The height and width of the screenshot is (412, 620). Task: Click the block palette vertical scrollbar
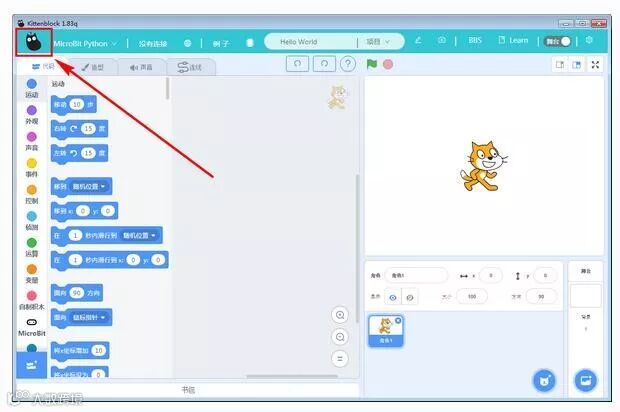click(168, 89)
